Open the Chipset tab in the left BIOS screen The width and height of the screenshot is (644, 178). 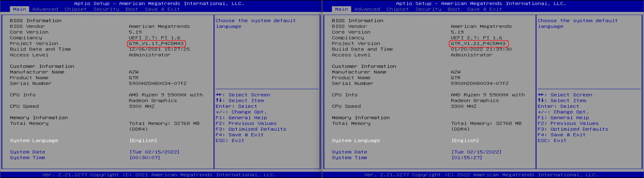[75, 9]
